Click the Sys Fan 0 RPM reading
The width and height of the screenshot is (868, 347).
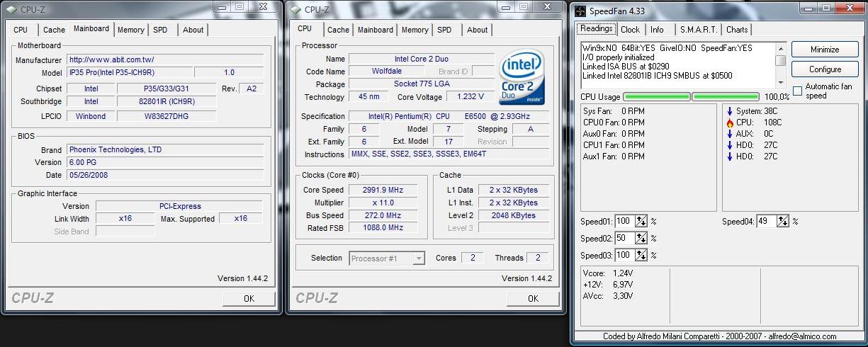click(x=614, y=111)
